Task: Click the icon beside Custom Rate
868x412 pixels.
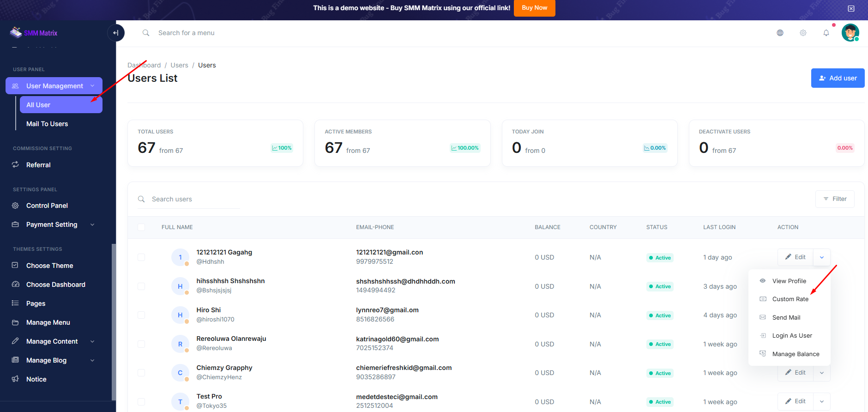Action: tap(763, 299)
